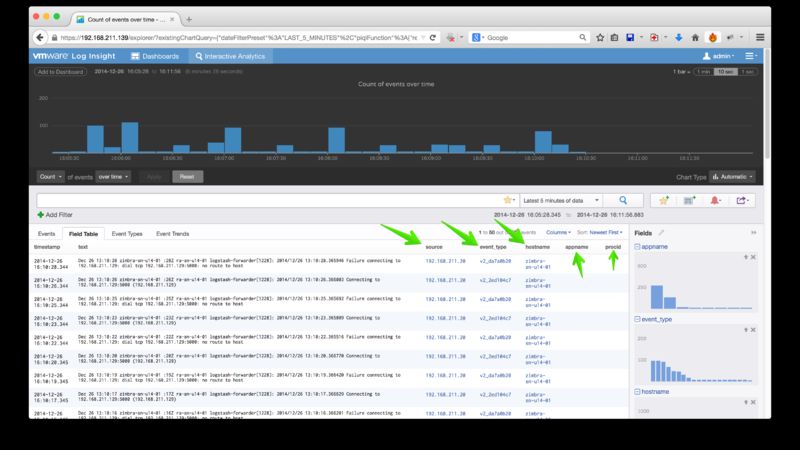Reload the page with the refresh icon

[x=433, y=37]
